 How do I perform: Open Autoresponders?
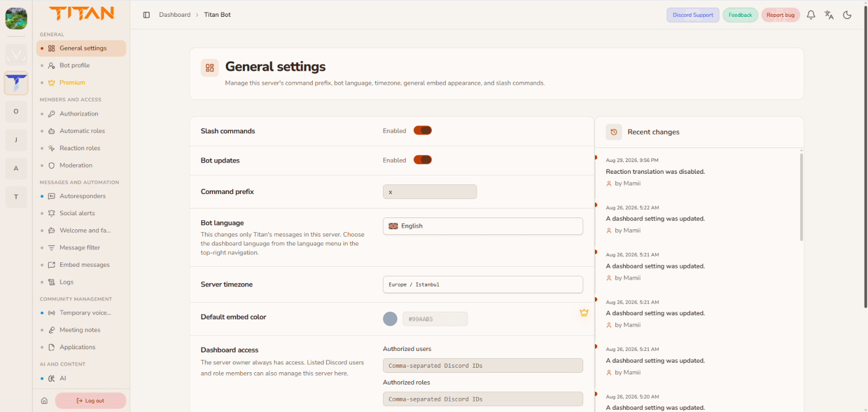coord(81,196)
